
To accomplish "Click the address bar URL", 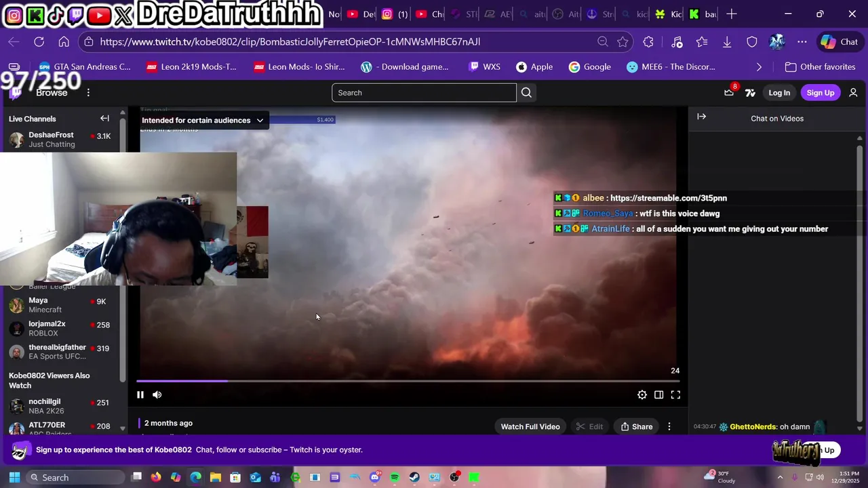I will [x=290, y=42].
